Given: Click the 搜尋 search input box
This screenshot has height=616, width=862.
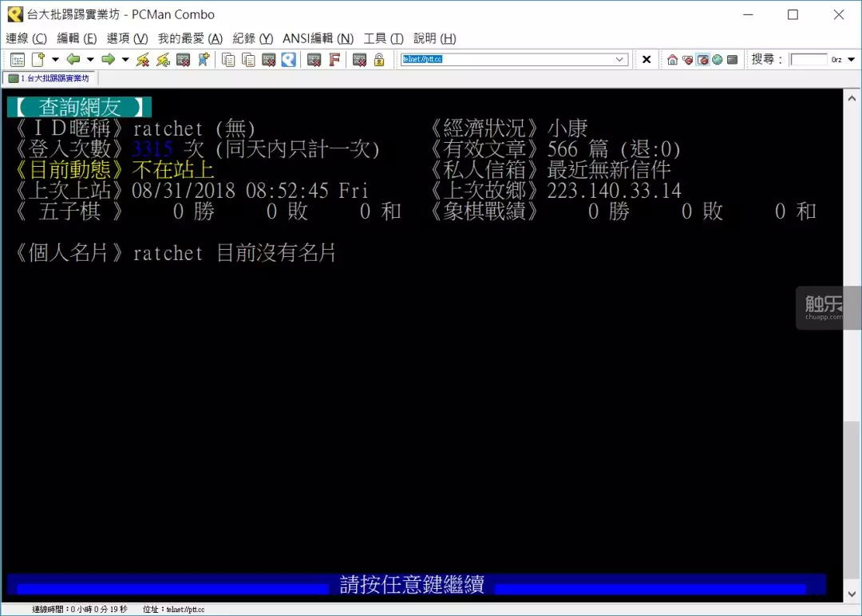Looking at the screenshot, I should 809,59.
